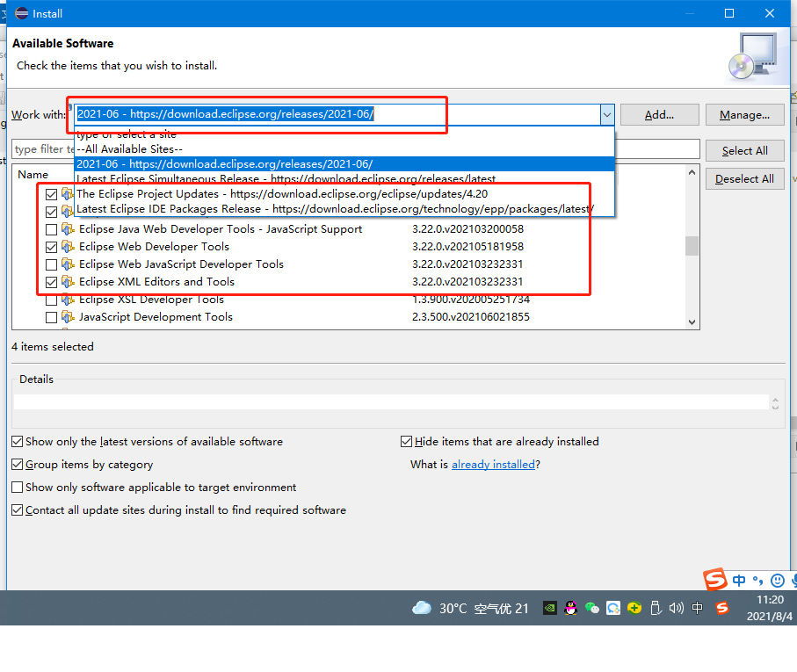Viewport: 797px width, 672px height.
Task: Click the icon beside Eclipse Web JavaScript Developer Tools
Action: coord(68,264)
